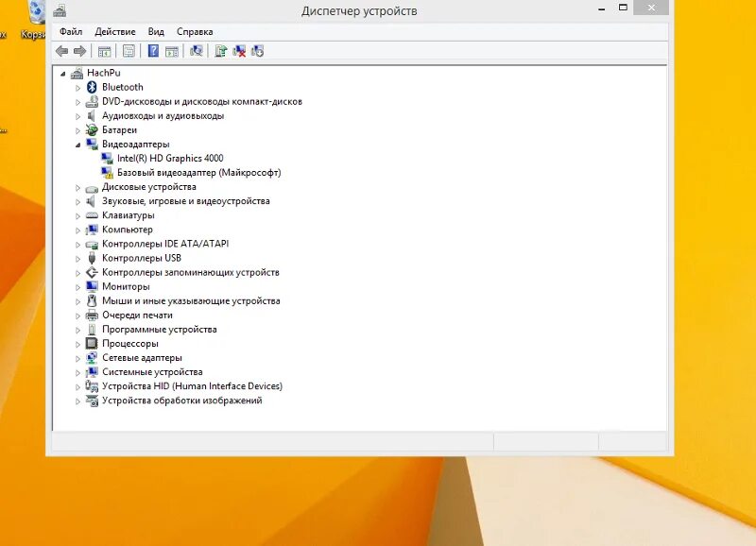Click the Recycle Bin desktop icon

click(x=36, y=12)
